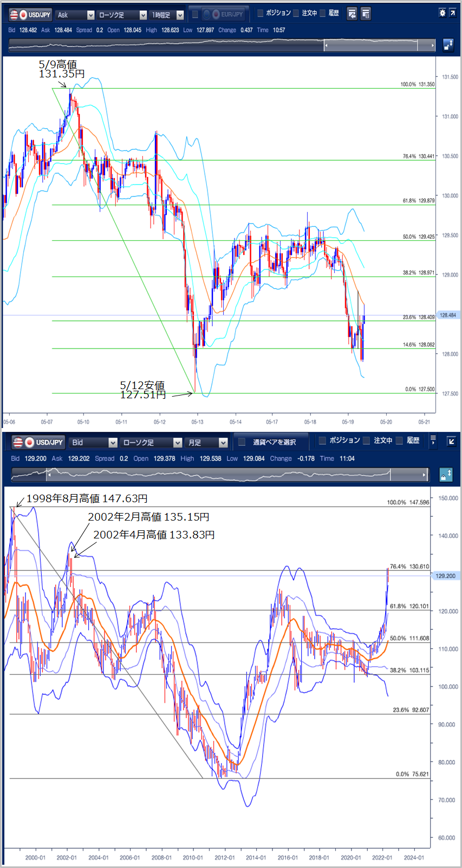The width and height of the screenshot is (462, 868).
Task: Open the toolbar overflow icon in bottom chart
Action: click(x=433, y=441)
